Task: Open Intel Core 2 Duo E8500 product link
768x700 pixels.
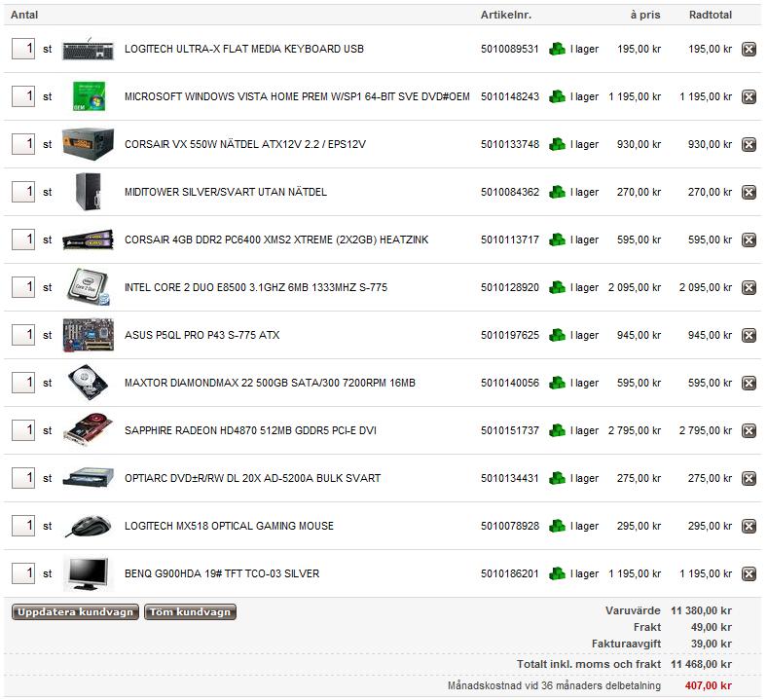Action: point(256,287)
